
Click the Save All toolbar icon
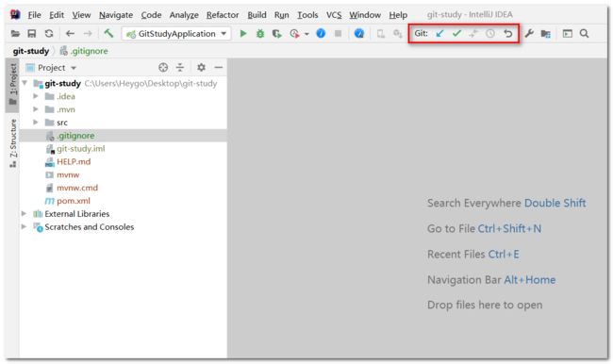[32, 34]
